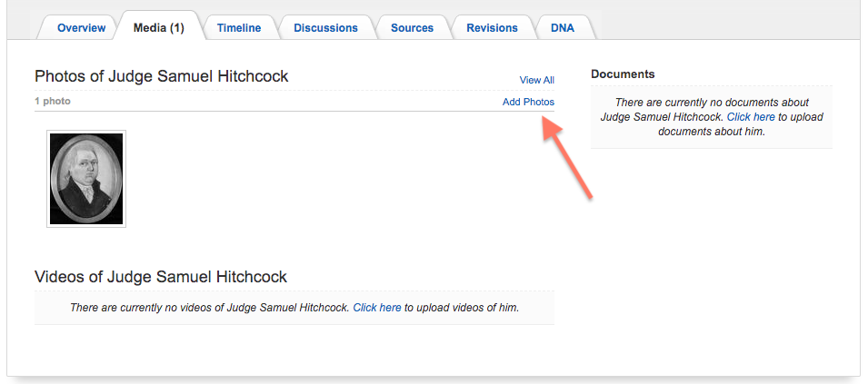Click the Photos of Judge Samuel Hitchcock heading
The width and height of the screenshot is (868, 384).
click(x=161, y=76)
